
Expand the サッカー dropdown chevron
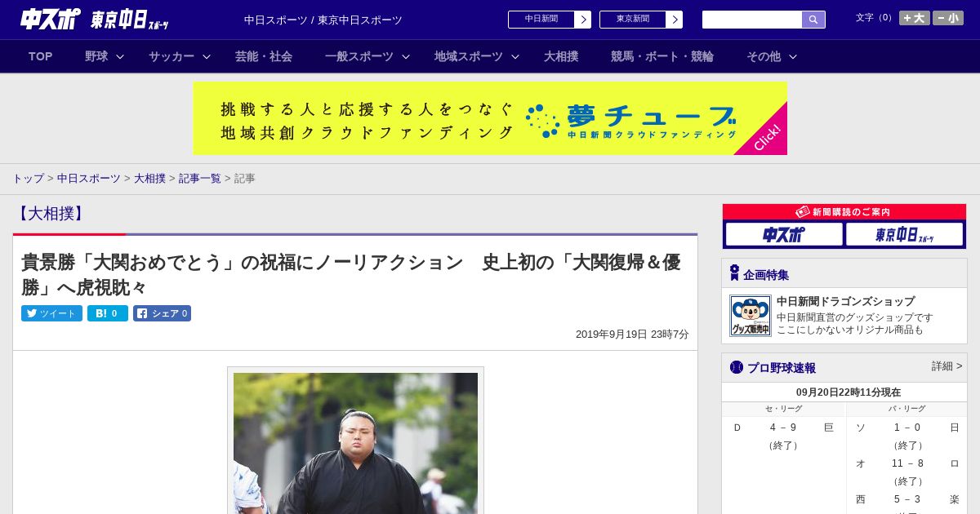point(207,56)
